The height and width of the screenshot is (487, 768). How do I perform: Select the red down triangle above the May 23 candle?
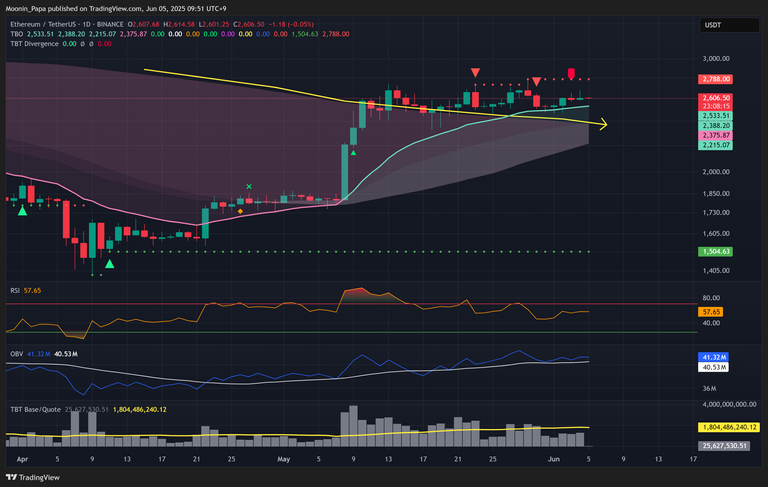tap(475, 73)
